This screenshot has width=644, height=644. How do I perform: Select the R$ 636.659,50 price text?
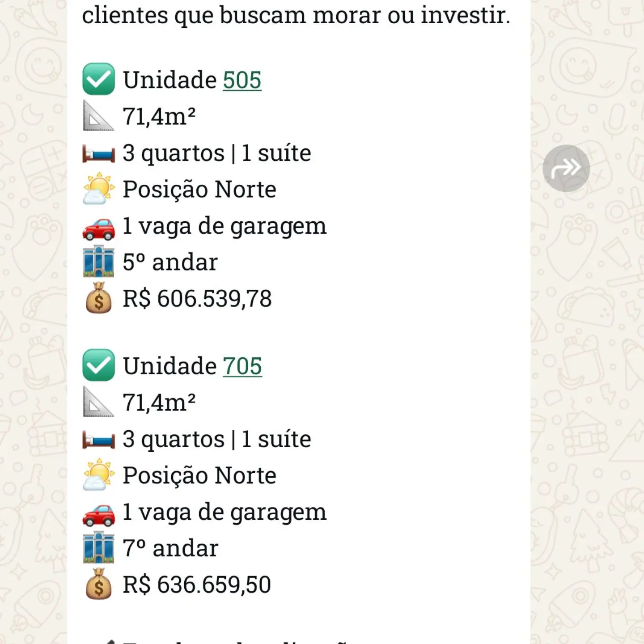tap(197, 585)
